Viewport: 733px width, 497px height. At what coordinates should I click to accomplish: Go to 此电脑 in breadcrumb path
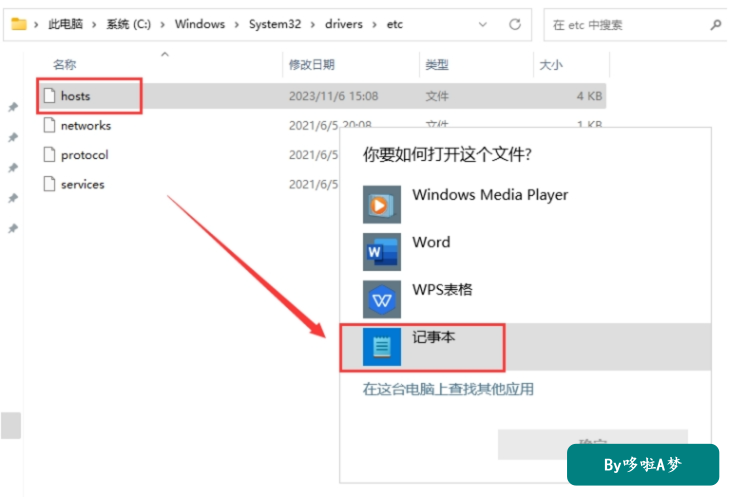pyautogui.click(x=65, y=24)
